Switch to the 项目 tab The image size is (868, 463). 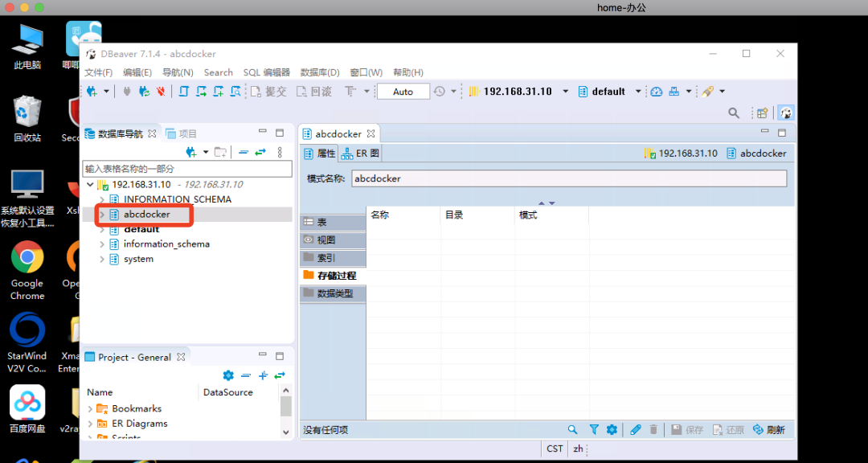point(182,133)
